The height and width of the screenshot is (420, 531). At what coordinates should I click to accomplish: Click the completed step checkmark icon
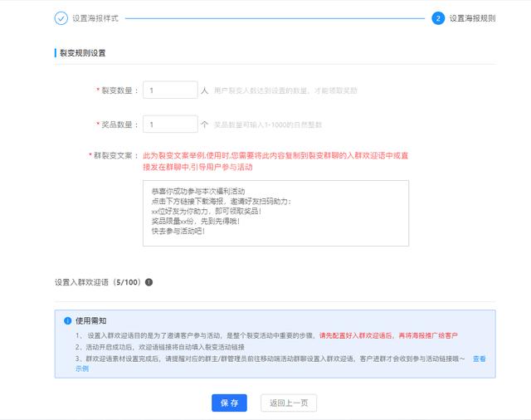coord(61,17)
